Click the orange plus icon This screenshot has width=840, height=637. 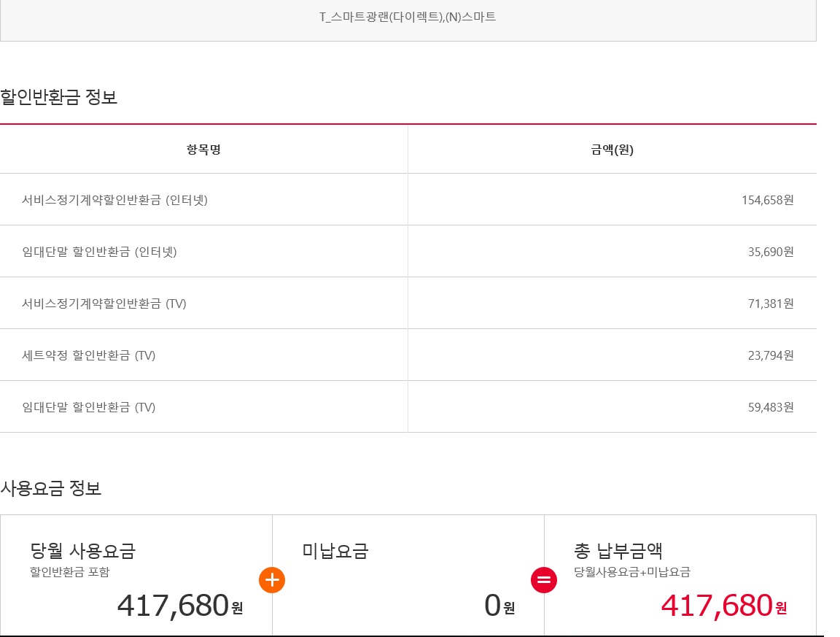pyautogui.click(x=272, y=580)
